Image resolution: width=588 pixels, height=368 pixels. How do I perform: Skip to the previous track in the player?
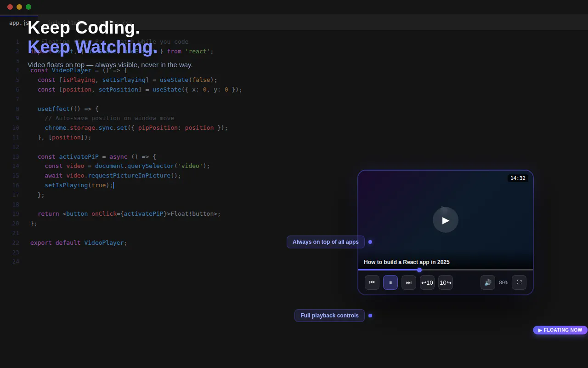click(x=372, y=282)
